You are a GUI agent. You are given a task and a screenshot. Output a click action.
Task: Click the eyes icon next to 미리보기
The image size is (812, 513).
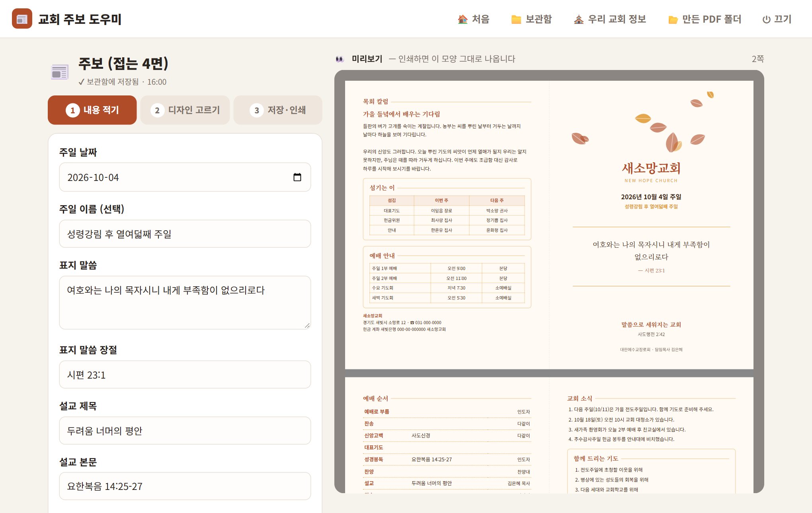coord(340,59)
